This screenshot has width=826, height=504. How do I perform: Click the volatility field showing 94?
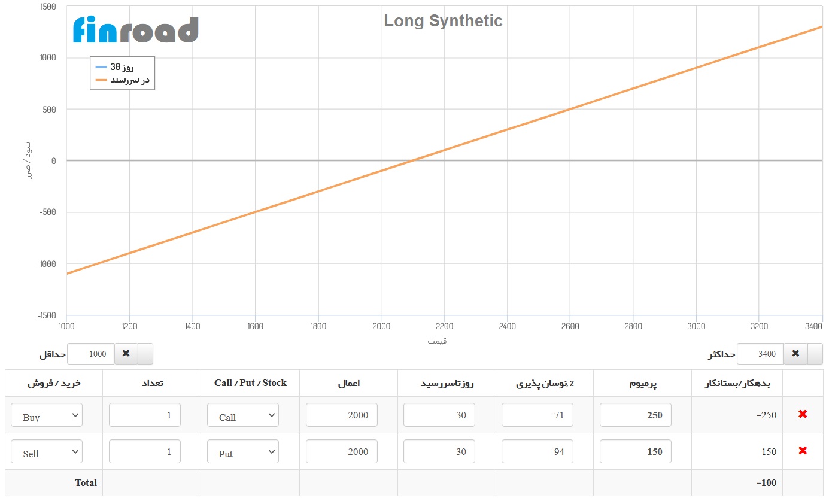537,451
